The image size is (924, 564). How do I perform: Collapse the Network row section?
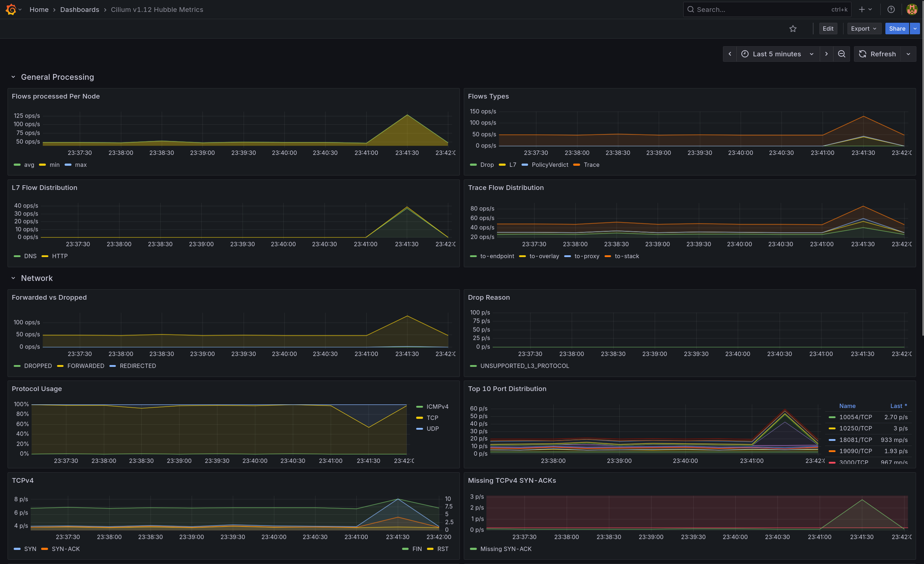click(x=13, y=278)
